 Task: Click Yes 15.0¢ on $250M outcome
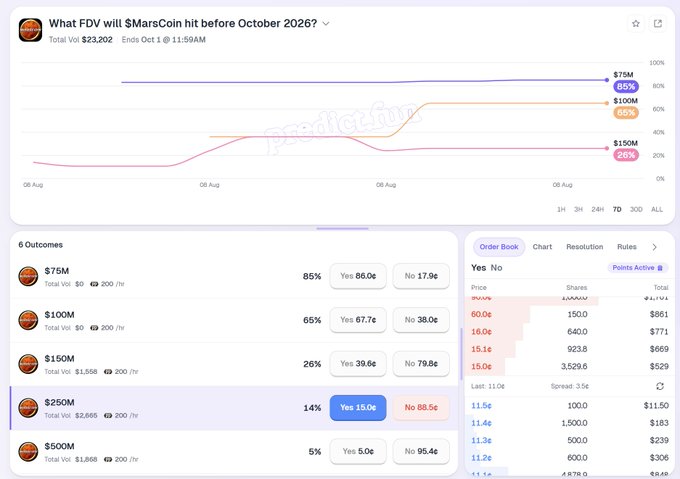358,407
